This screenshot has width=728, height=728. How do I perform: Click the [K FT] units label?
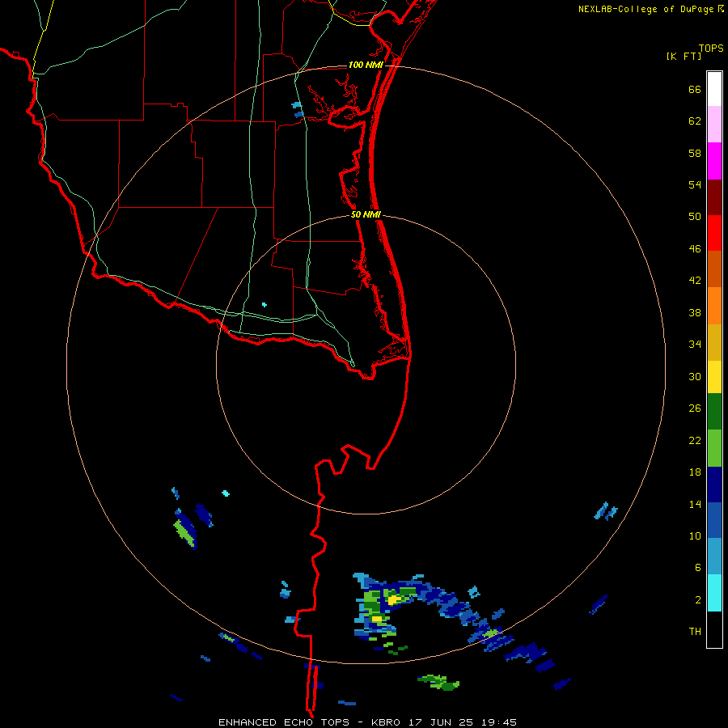684,56
